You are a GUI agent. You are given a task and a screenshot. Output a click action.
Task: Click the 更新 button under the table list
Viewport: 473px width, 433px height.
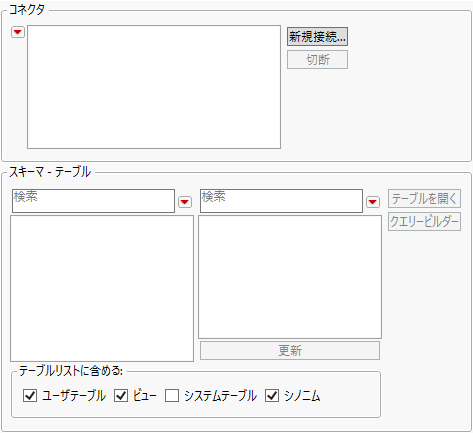290,351
